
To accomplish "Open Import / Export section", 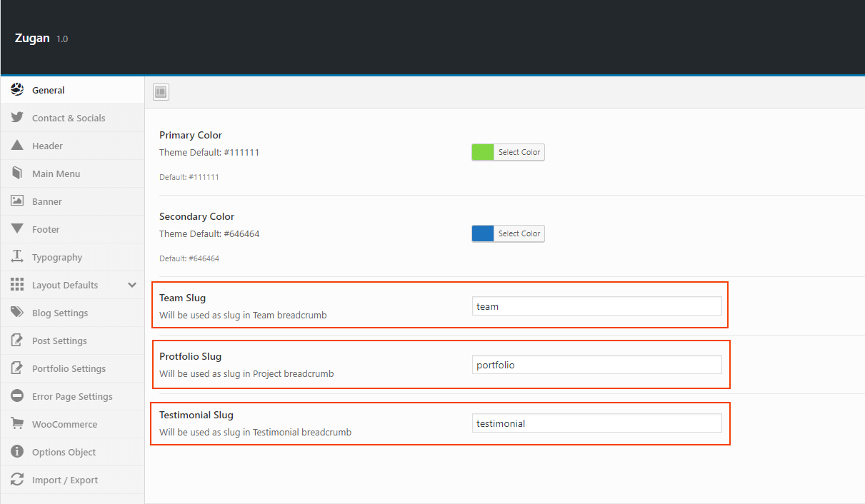I will 72,480.
